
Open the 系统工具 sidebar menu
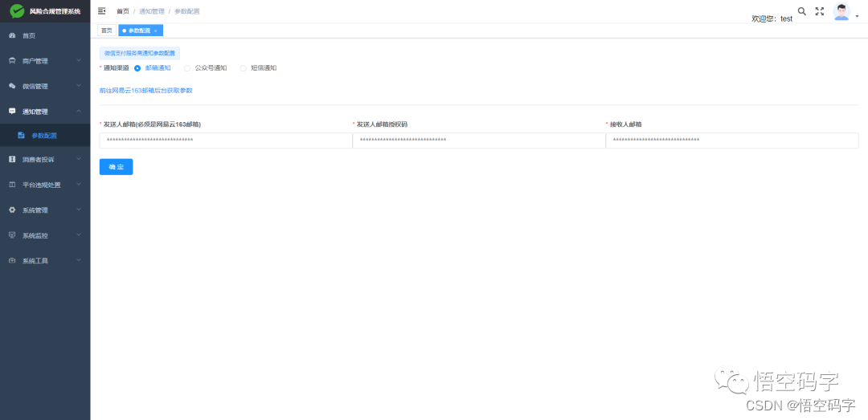(x=45, y=261)
